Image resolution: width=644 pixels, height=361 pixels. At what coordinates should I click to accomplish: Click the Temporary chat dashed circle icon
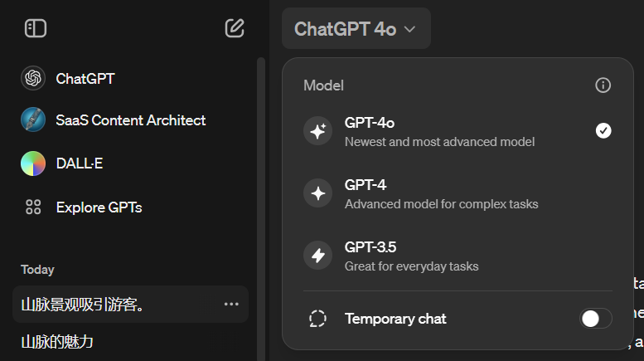[317, 318]
